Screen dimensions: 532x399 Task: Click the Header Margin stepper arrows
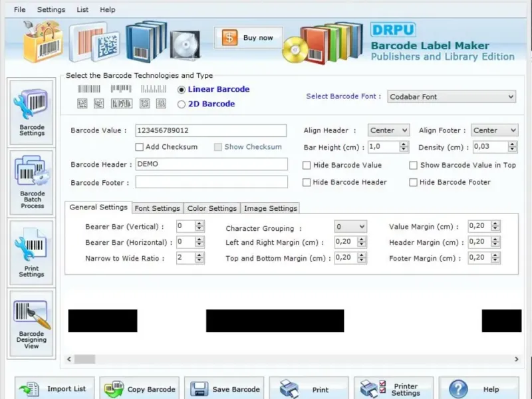pos(495,242)
